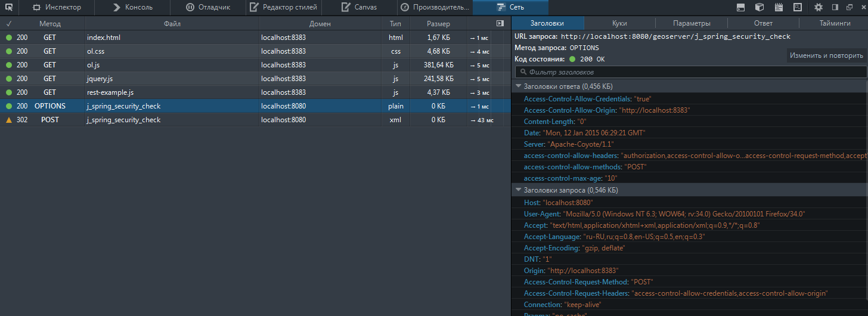
Task: Click Access-Control-Request-Headers line
Action: point(690,293)
